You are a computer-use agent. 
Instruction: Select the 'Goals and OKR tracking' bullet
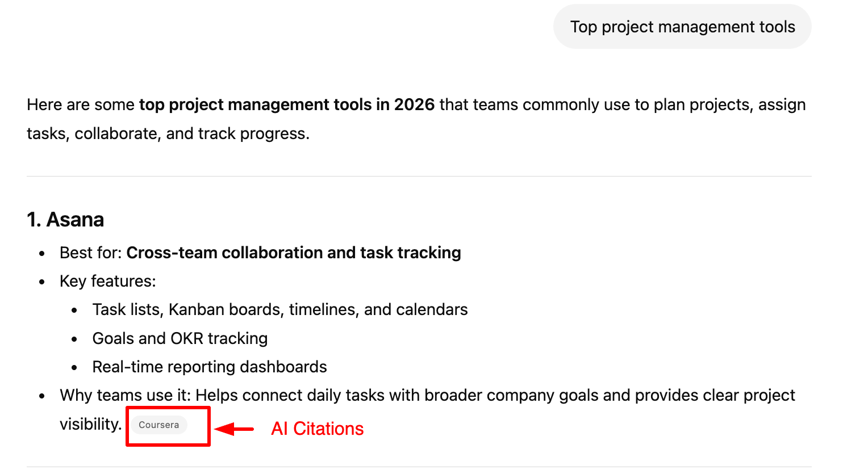click(180, 338)
